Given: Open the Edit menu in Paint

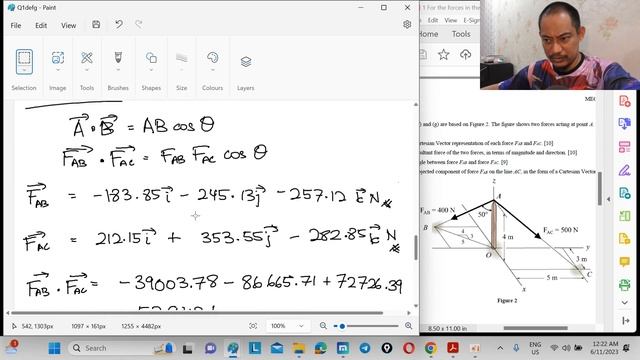Looking at the screenshot, I should coord(41,25).
